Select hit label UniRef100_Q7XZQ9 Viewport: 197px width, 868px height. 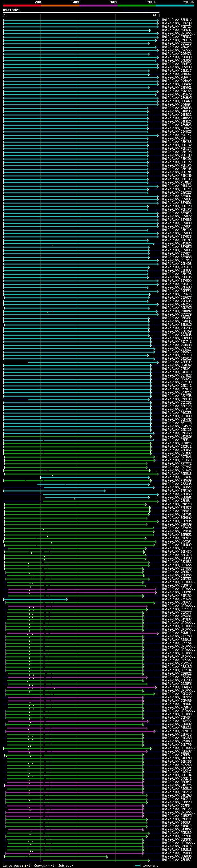click(x=177, y=23)
